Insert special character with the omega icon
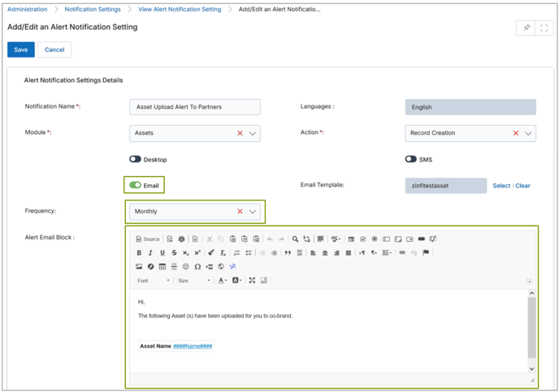The width and height of the screenshot is (559, 392). (197, 267)
